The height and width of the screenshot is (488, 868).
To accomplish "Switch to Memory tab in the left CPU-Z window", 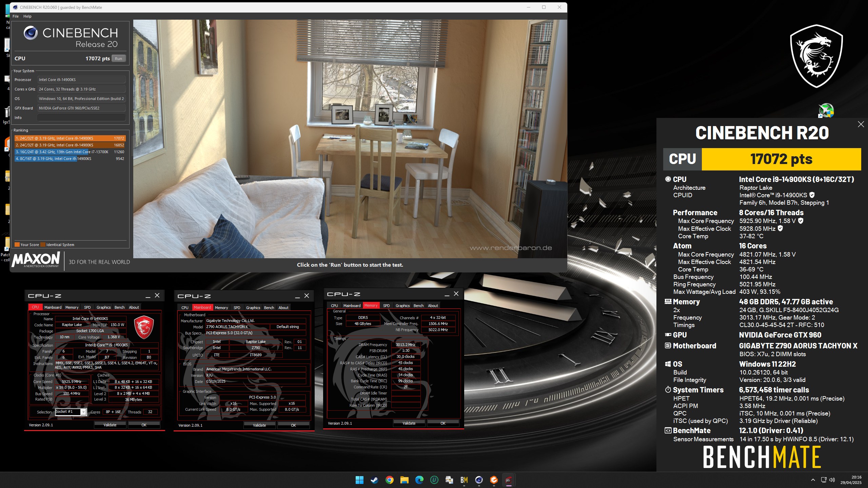I will pyautogui.click(x=72, y=307).
